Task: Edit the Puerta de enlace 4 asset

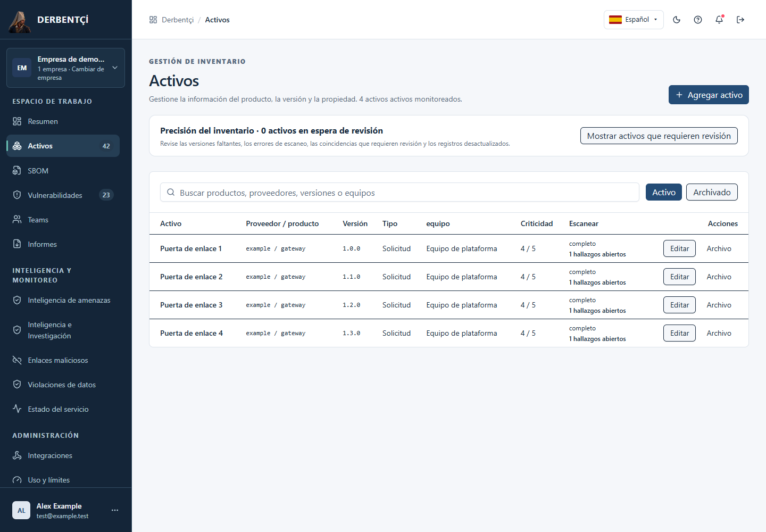Action: click(x=679, y=333)
